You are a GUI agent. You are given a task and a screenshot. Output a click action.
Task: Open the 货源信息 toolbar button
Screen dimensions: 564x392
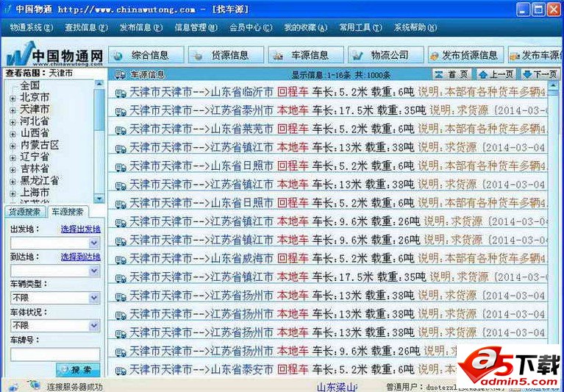(226, 55)
